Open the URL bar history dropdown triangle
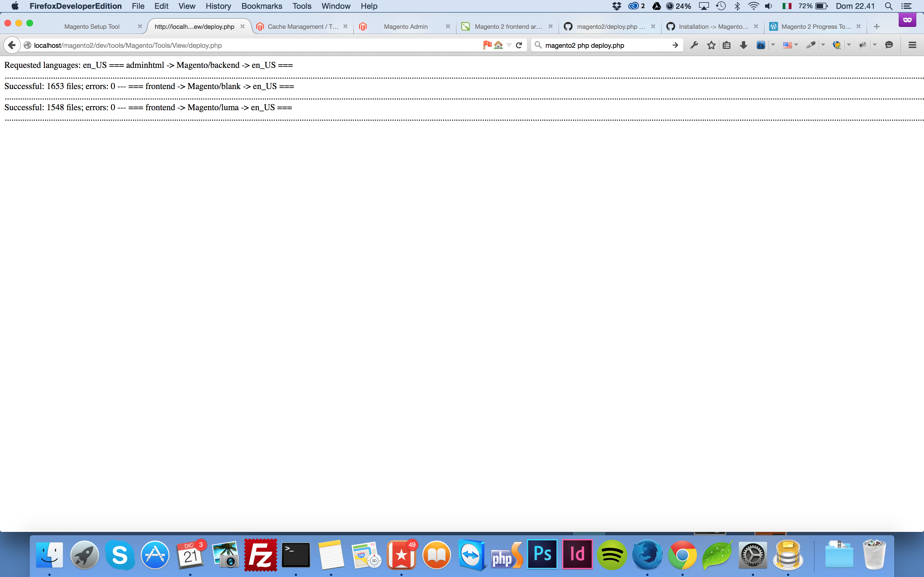 click(x=509, y=45)
